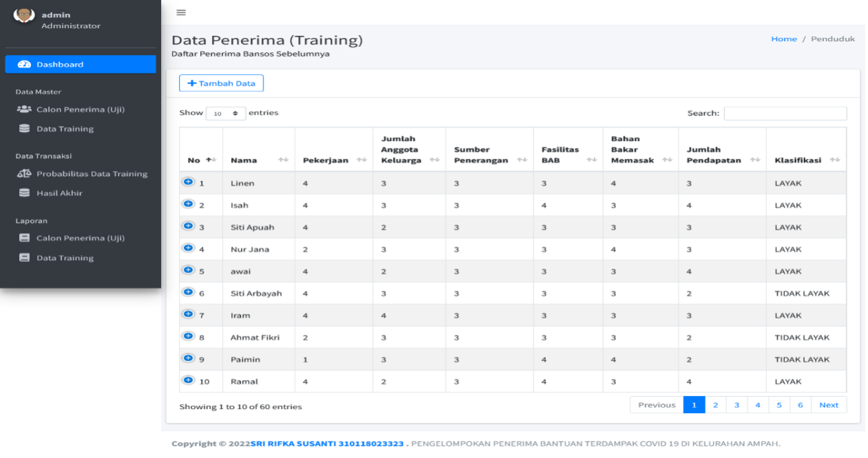Viewport: 868px width, 458px height.
Task: Expand row 6 Siti Arbayah details
Action: coord(188,292)
